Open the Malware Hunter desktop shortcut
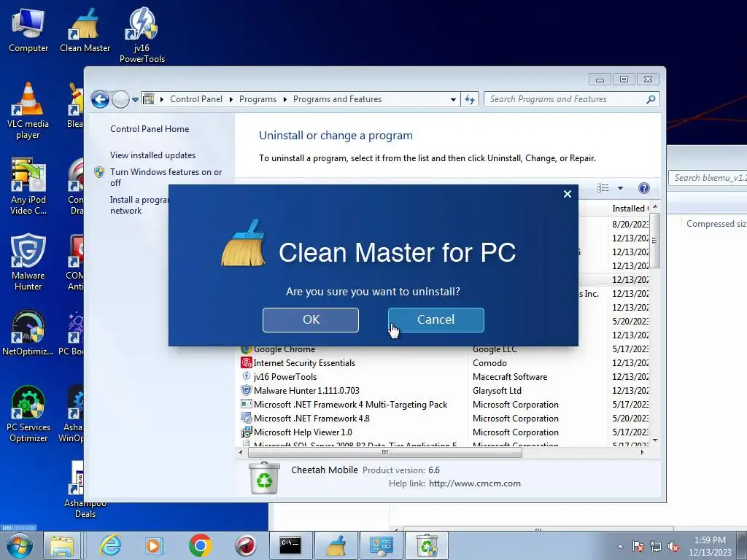 (x=28, y=262)
